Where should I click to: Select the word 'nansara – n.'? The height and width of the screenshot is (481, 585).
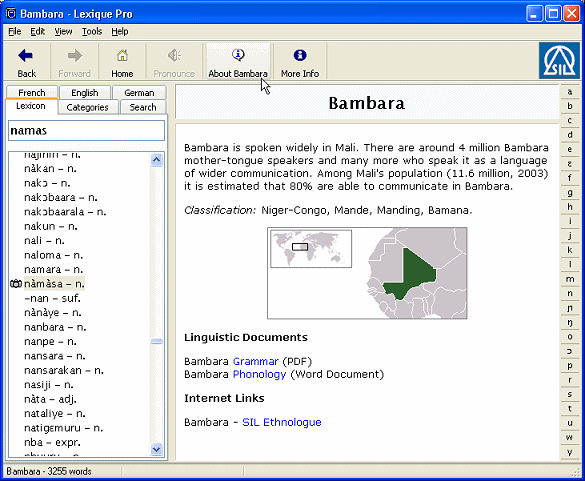pos(54,356)
